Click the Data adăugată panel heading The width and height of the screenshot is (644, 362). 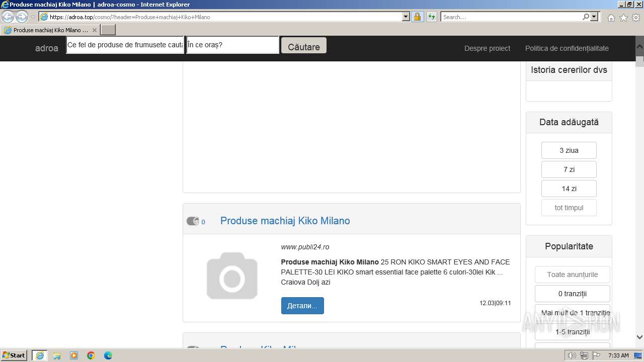569,122
